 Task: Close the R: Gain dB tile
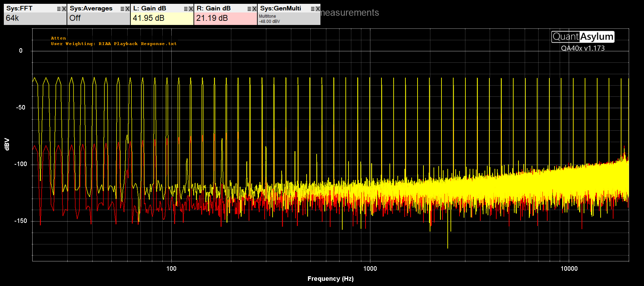254,9
